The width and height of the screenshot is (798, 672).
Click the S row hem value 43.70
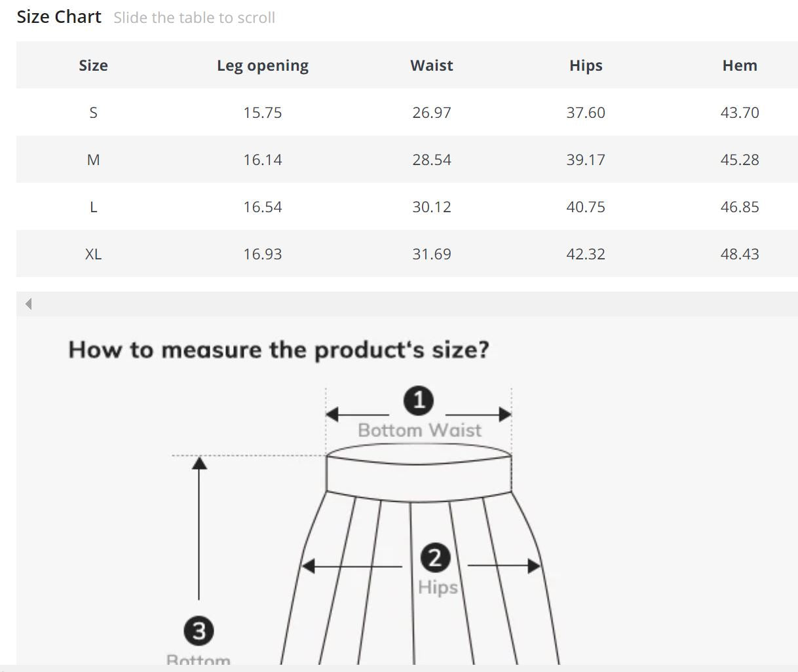coord(740,113)
